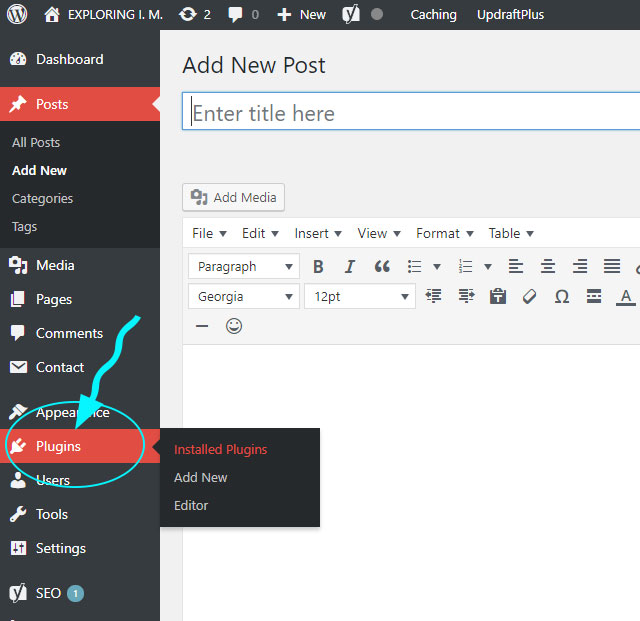Open Settings in the sidebar

[80, 548]
